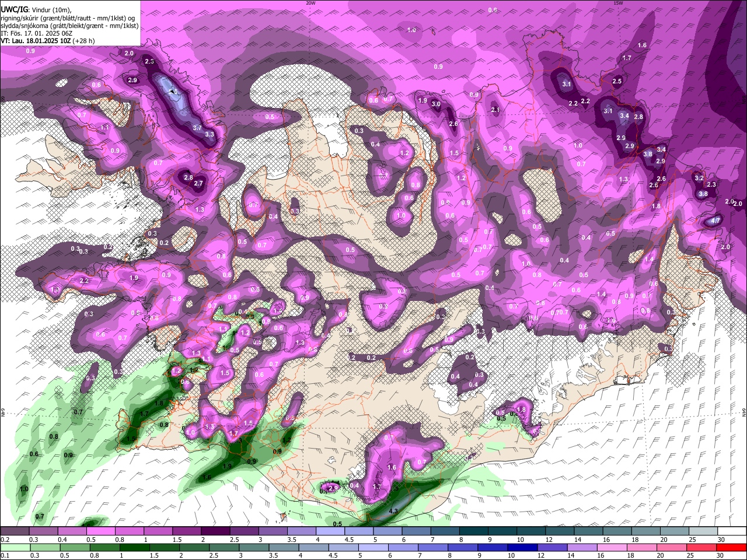Click the deep blue swatch at 10 on lower scale

pyautogui.click(x=522, y=548)
